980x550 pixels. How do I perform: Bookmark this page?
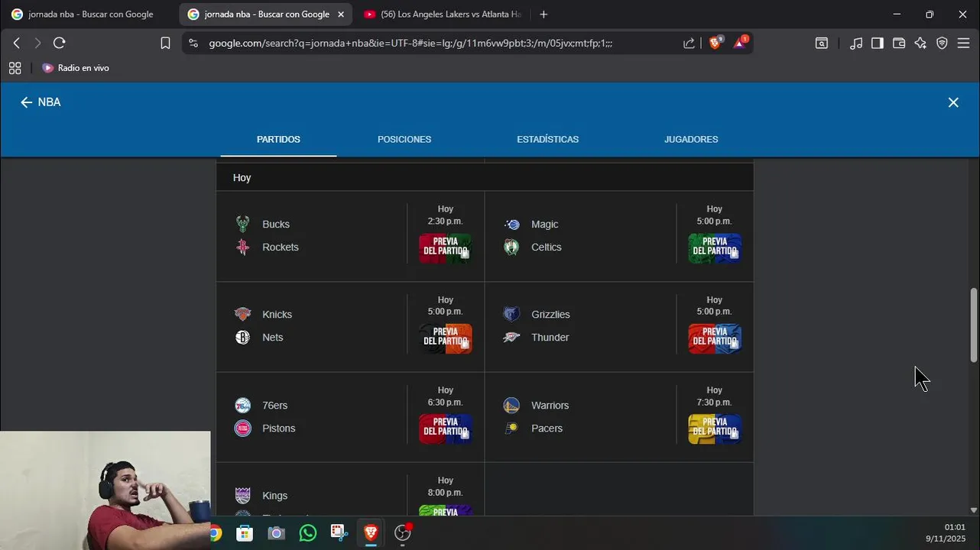(x=165, y=43)
